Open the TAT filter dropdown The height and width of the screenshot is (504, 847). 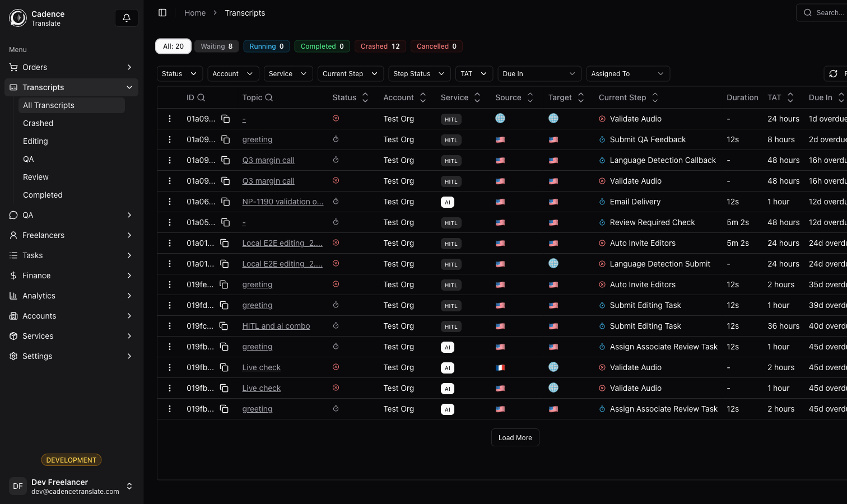[x=474, y=74]
